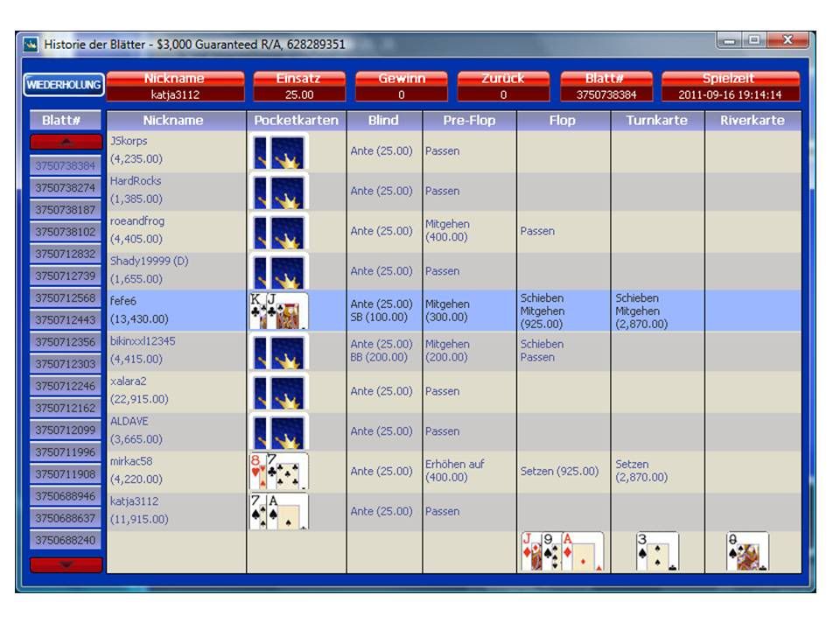Viewport: 840px width, 630px height.
Task: Minimize the Historie der Blätter window
Action: click(x=730, y=41)
